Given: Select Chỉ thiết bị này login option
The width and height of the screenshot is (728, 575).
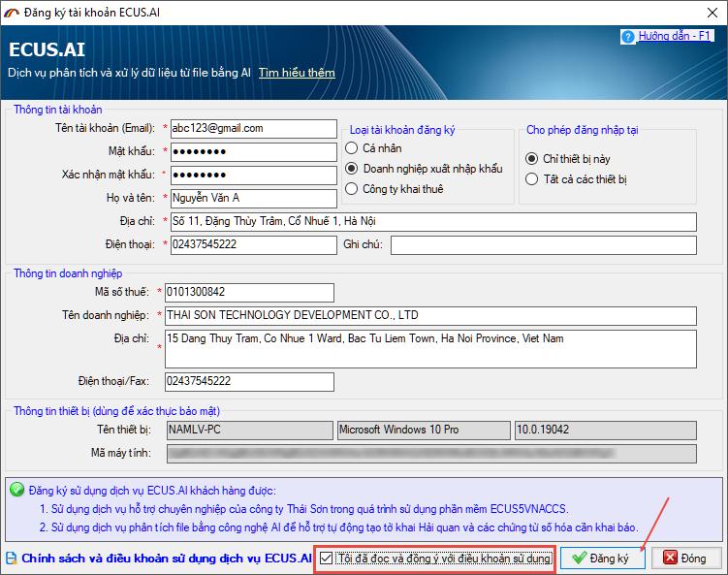Looking at the screenshot, I should tap(531, 158).
